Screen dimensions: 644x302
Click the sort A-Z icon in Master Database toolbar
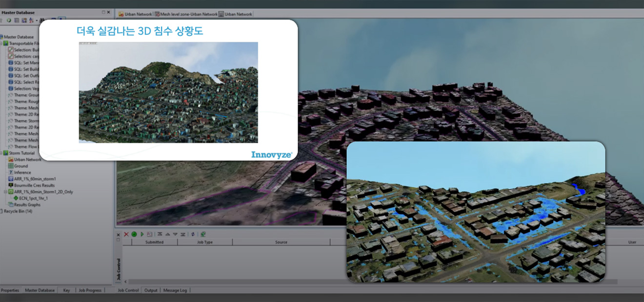(x=31, y=20)
